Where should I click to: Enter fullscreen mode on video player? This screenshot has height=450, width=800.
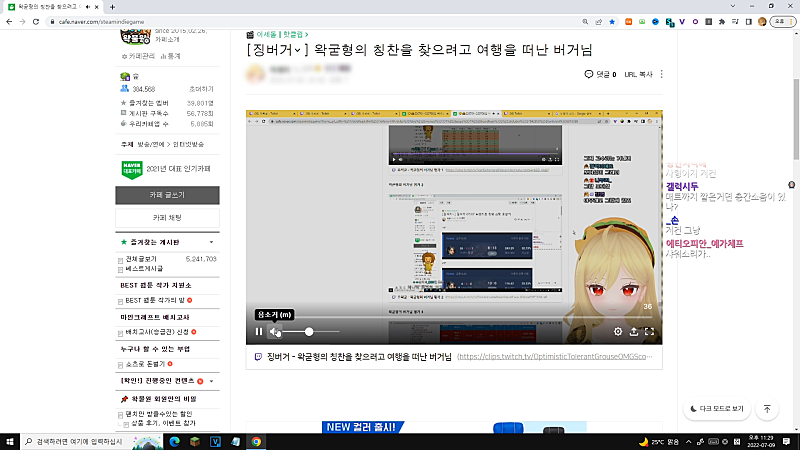tap(649, 331)
